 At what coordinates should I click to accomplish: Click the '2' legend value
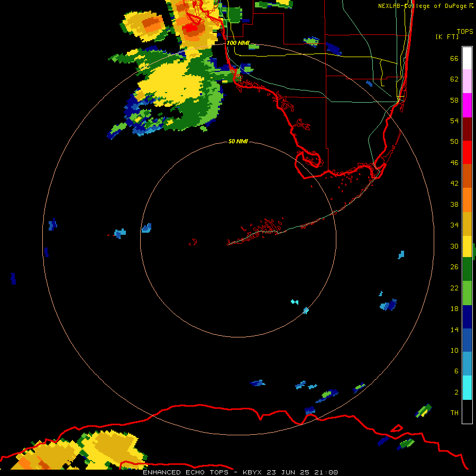click(x=456, y=392)
